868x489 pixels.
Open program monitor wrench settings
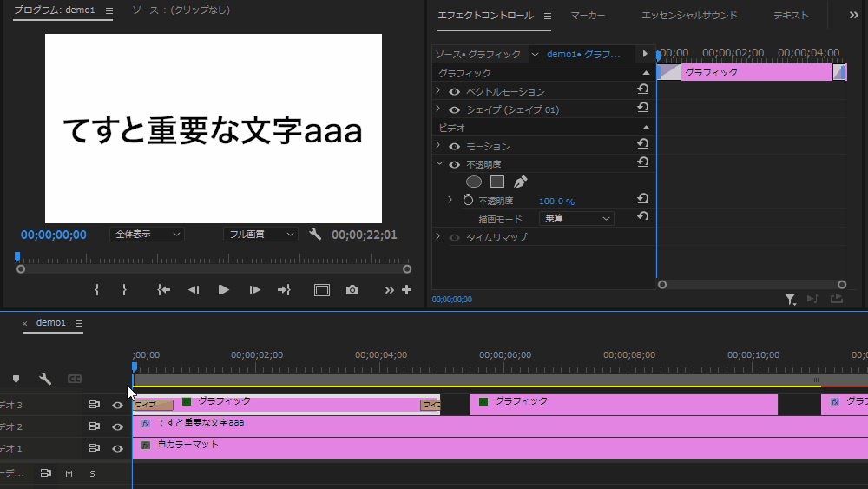315,234
